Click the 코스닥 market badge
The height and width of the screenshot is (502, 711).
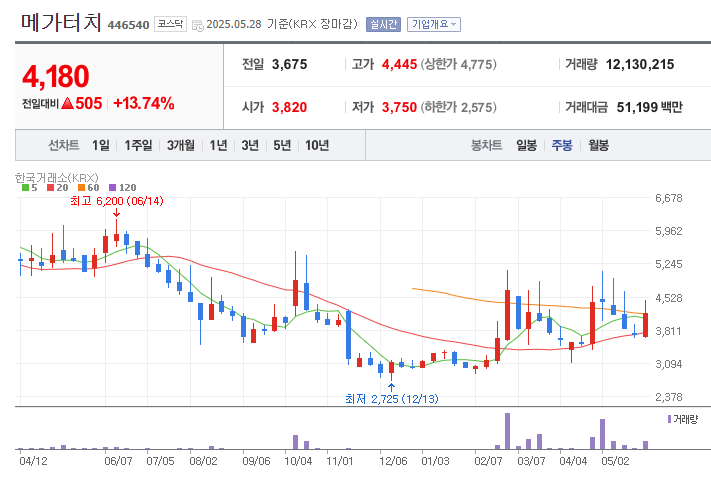pos(170,24)
